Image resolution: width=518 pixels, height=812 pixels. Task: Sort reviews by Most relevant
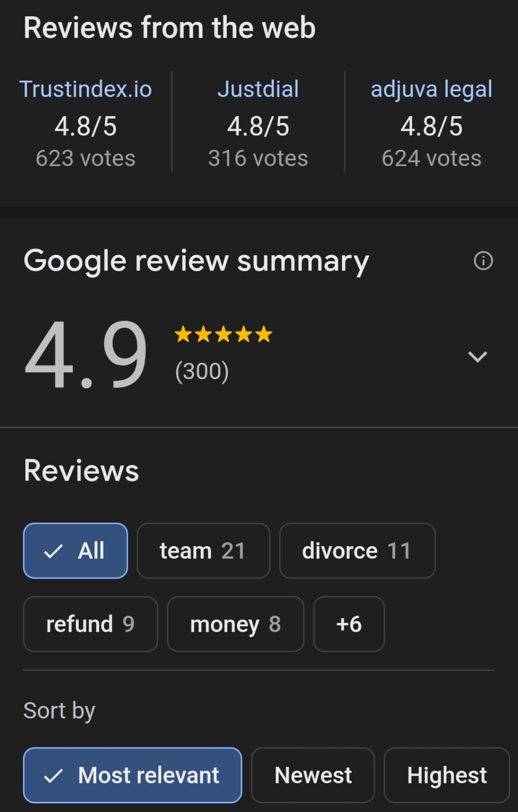tap(132, 775)
